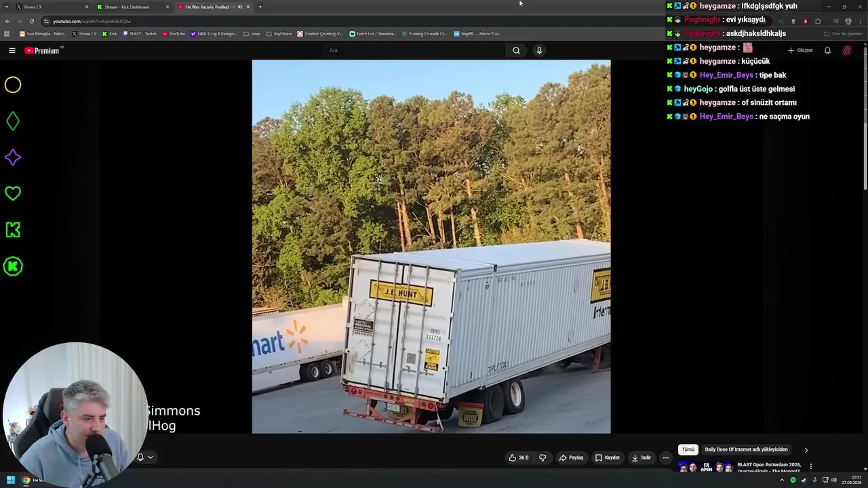
Task: Open the Vorp bookmarks folder
Action: pyautogui.click(x=252, y=33)
